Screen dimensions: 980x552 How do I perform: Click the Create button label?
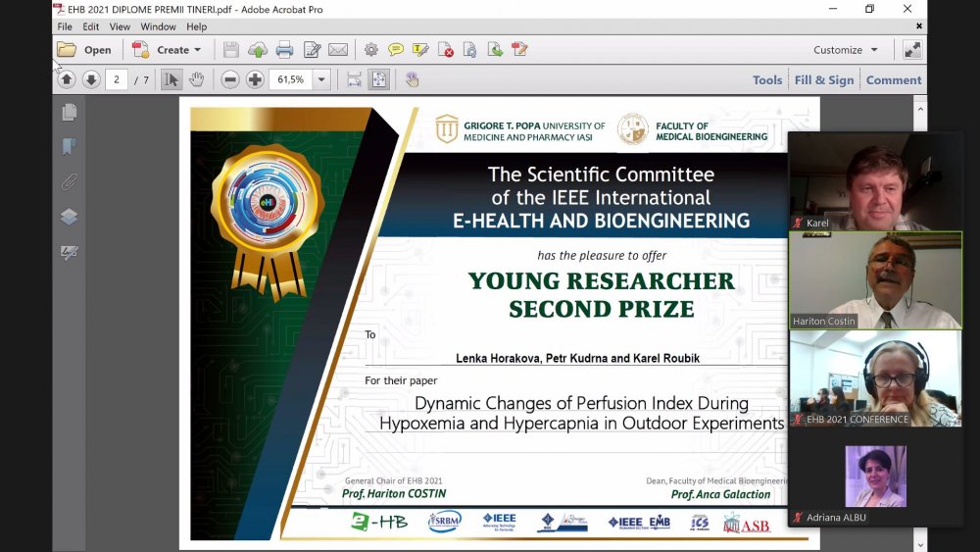coord(173,50)
